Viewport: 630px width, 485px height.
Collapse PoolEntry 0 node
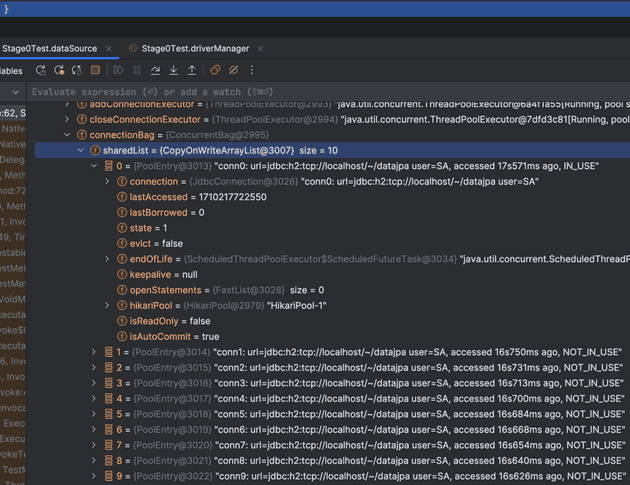click(94, 166)
